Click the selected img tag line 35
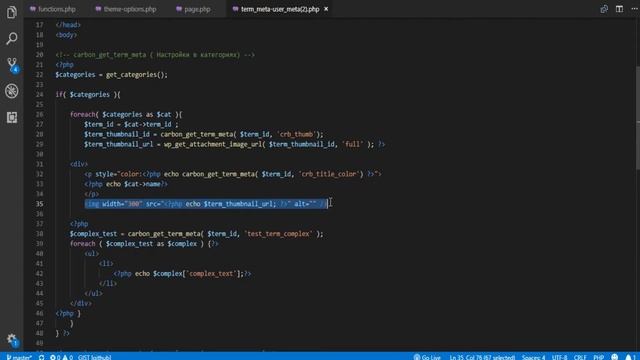 (206, 204)
